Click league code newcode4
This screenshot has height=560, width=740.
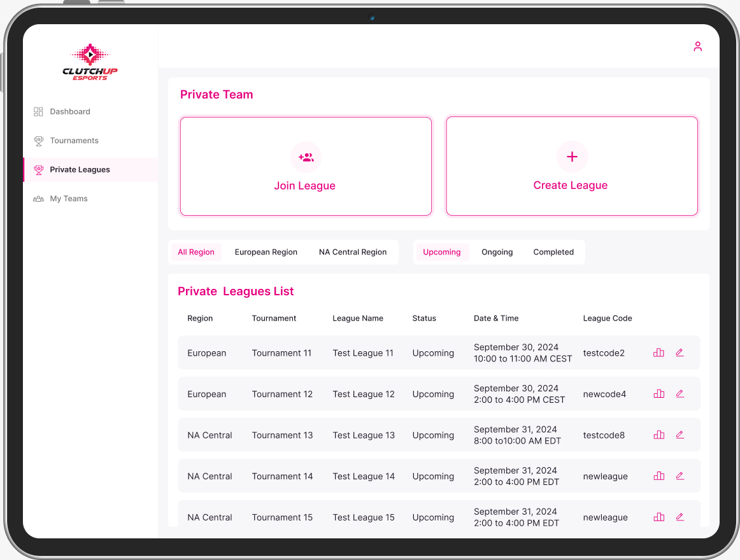(604, 394)
